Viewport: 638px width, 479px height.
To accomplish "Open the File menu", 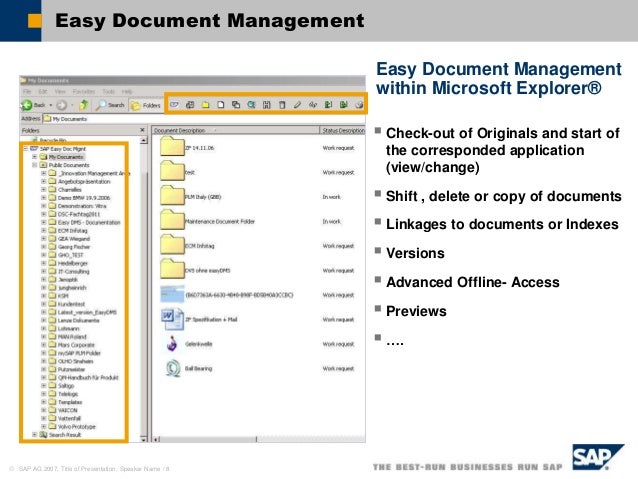I will click(x=27, y=92).
